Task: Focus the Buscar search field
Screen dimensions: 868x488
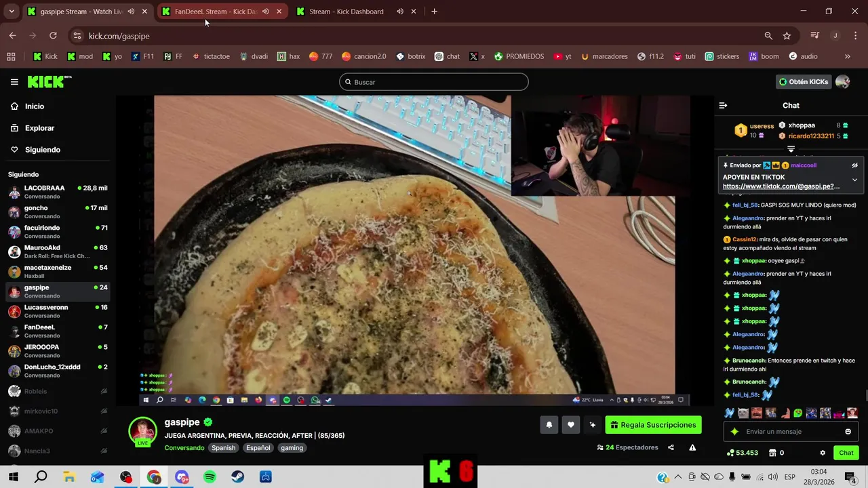Action: point(434,82)
